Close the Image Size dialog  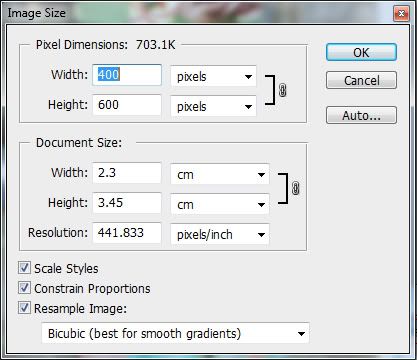click(x=401, y=14)
